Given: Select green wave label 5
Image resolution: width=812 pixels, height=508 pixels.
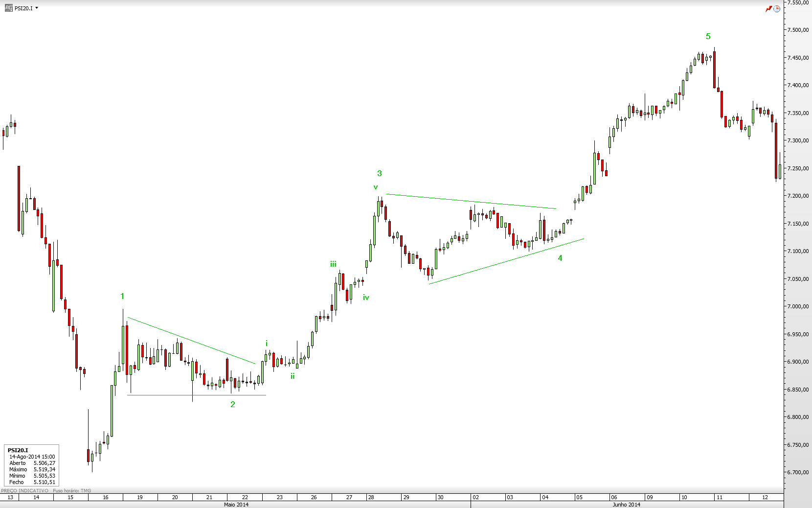Looking at the screenshot, I should 708,36.
